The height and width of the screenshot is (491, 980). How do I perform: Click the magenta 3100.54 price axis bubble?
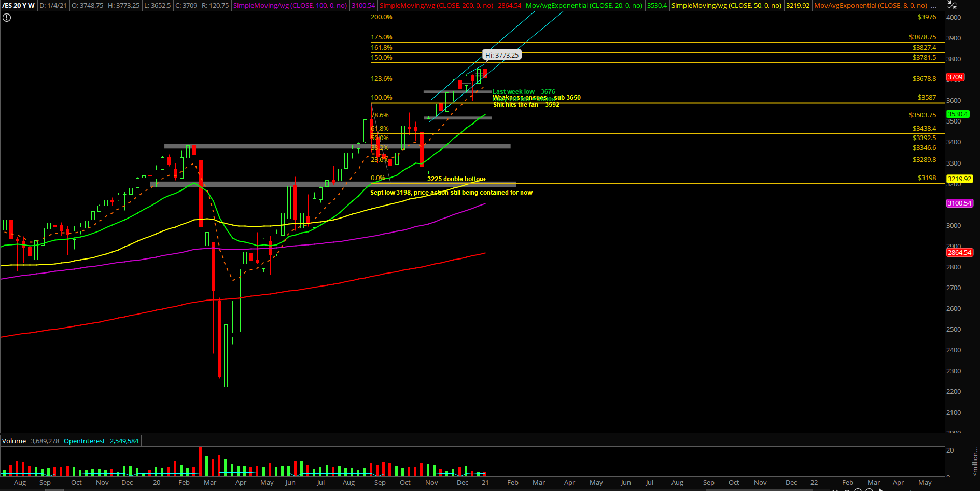click(x=959, y=203)
